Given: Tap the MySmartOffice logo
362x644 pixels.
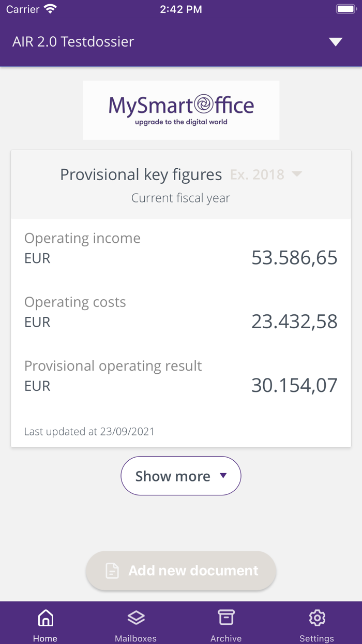Looking at the screenshot, I should [181, 110].
